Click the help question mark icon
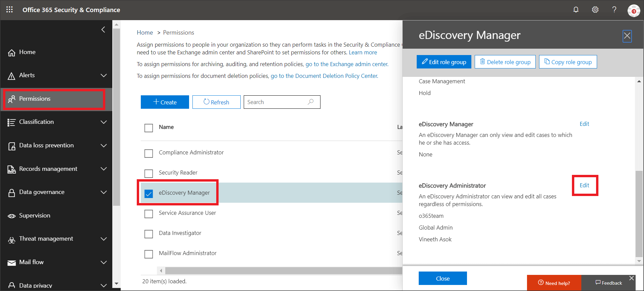 pos(614,10)
